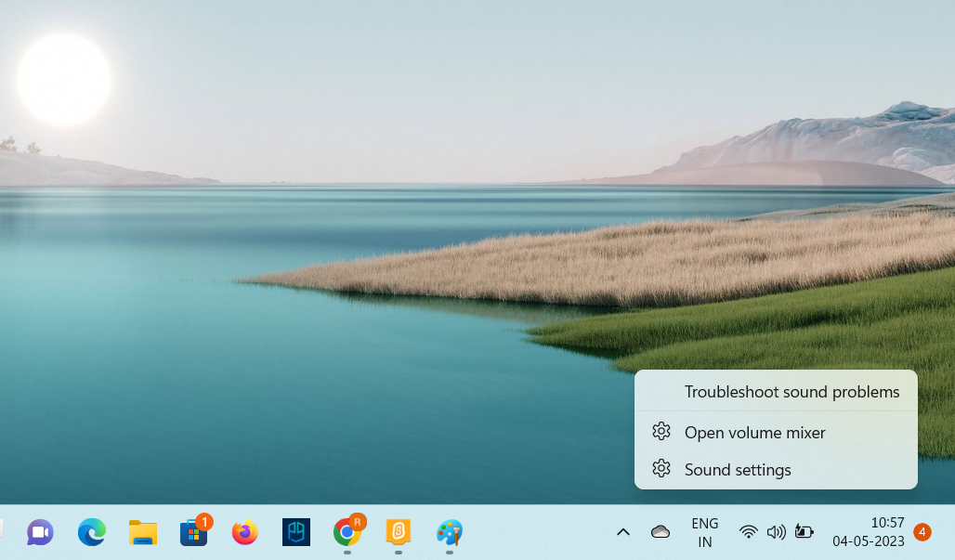This screenshot has height=560, width=955.
Task: Open the Microsoft Store taskbar icon
Action: [x=194, y=532]
